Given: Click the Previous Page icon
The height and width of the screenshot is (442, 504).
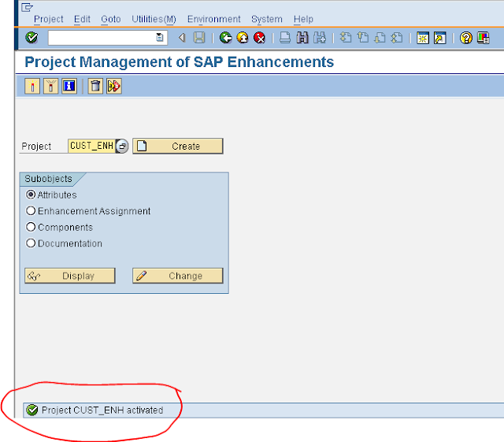Looking at the screenshot, I should [363, 38].
